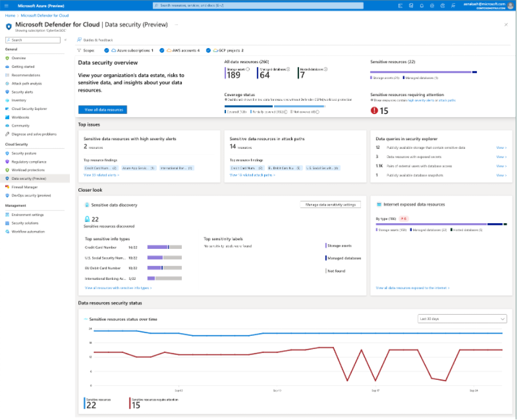Expand the Scope filter options
Screen dimensions: 517x420
(x=84, y=51)
